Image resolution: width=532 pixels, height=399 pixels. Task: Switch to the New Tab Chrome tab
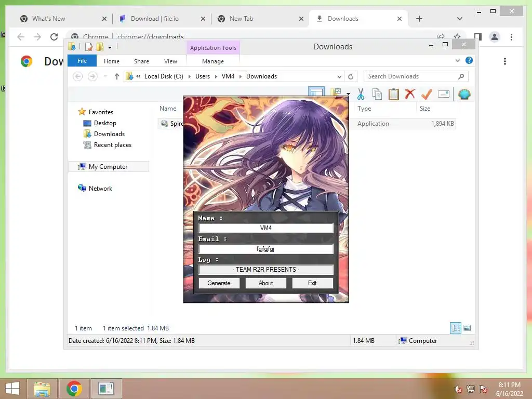260,19
